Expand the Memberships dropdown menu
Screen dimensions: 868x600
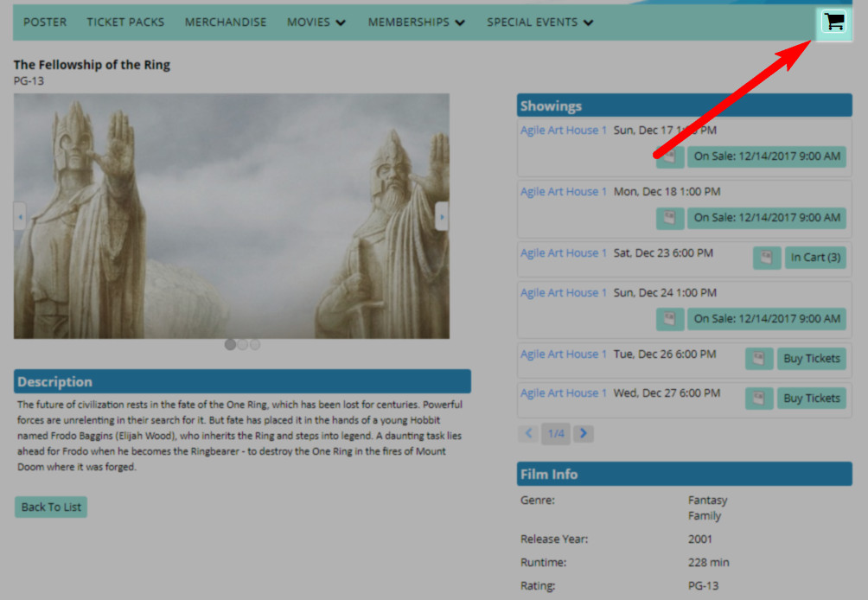417,22
